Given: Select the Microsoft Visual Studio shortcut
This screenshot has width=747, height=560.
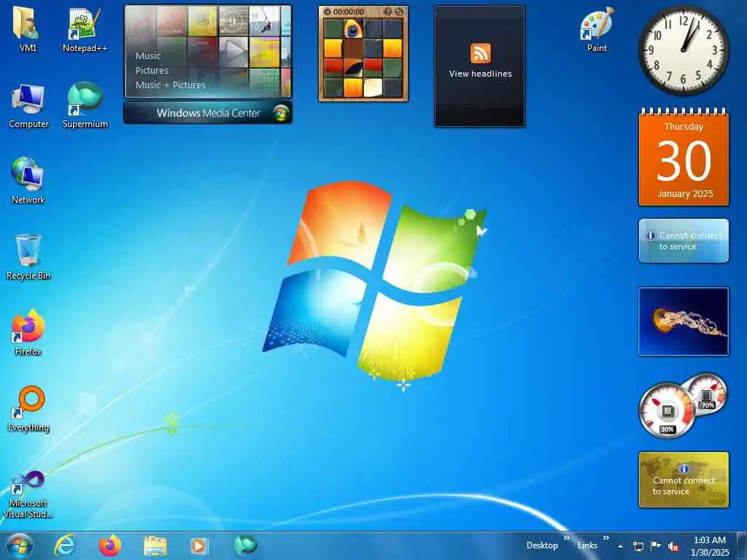Looking at the screenshot, I should pyautogui.click(x=28, y=494).
